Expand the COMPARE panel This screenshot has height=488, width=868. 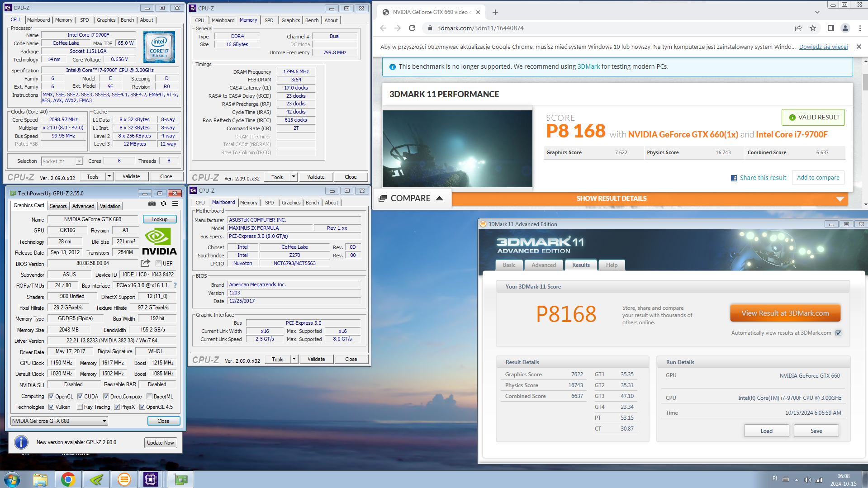(411, 199)
